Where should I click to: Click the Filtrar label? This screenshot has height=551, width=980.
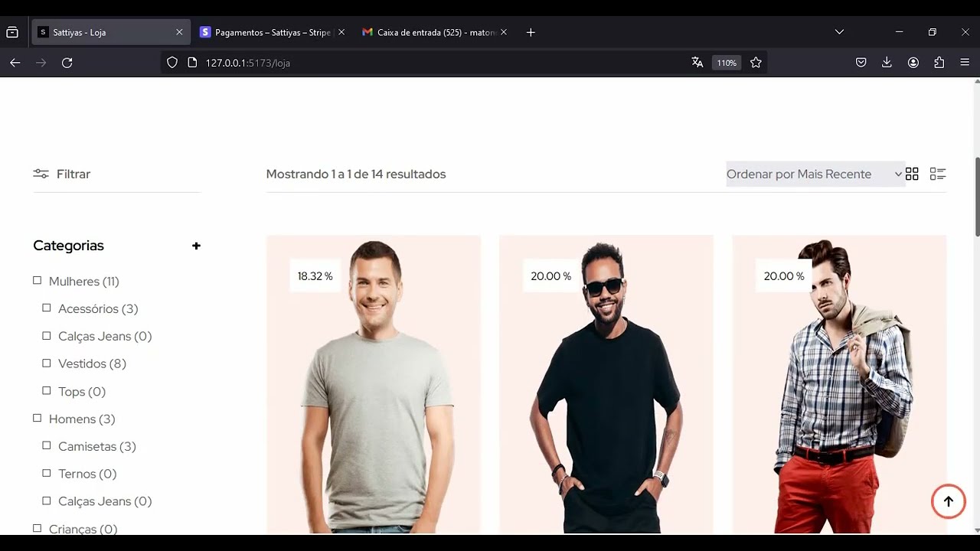[73, 174]
